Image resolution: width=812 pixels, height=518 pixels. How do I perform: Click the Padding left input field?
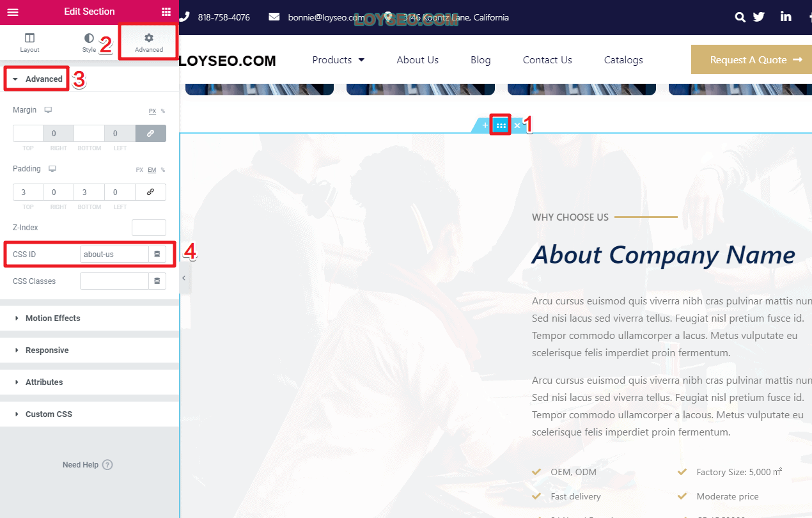(x=120, y=192)
